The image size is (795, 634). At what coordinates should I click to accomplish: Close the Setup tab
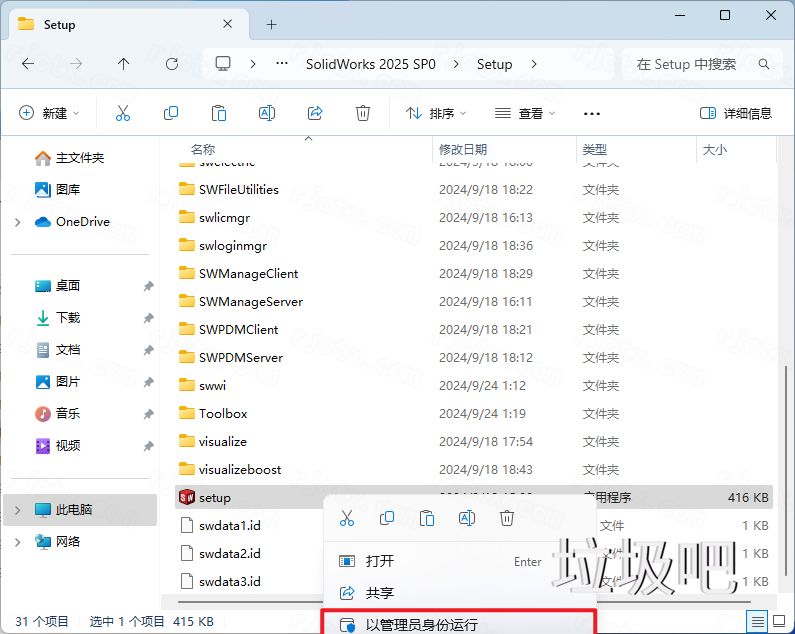[228, 24]
